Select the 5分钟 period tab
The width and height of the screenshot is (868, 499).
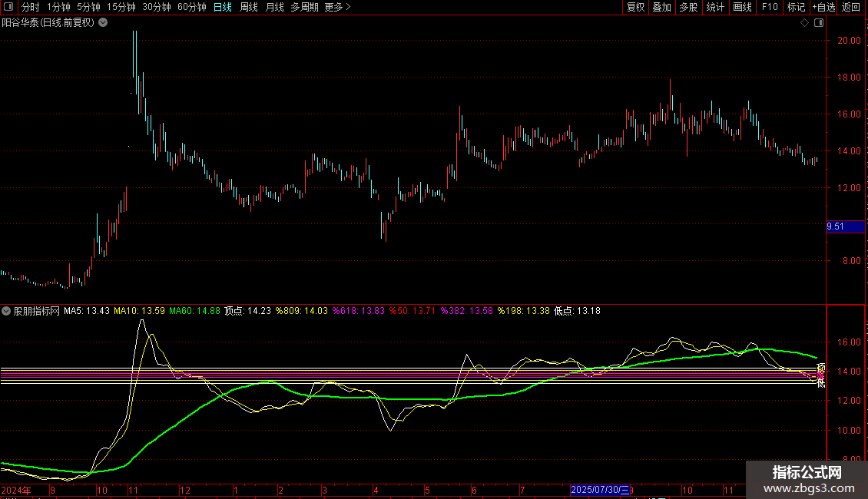(88, 7)
